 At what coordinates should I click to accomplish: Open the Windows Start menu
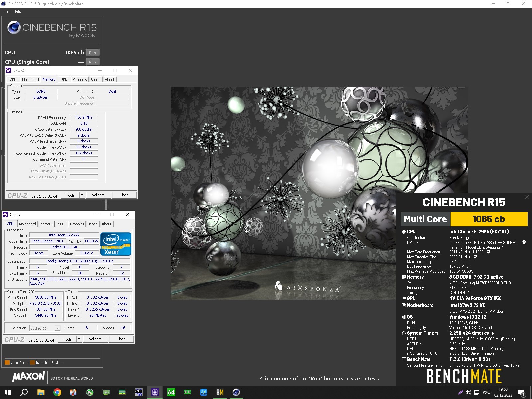coord(8,392)
